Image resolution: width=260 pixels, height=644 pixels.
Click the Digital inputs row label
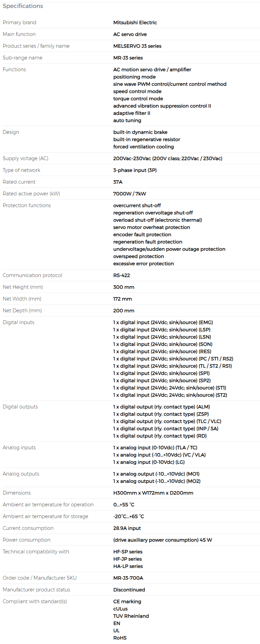pos(18,322)
